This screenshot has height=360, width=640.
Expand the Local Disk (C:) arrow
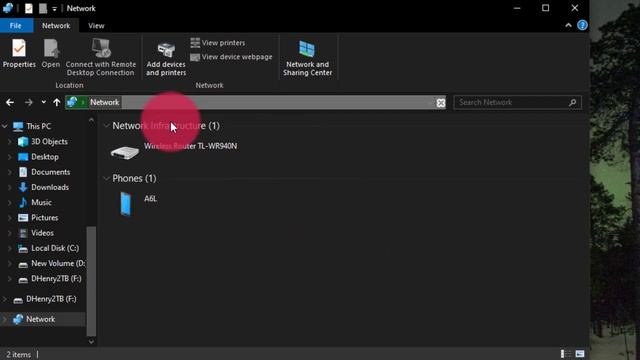coord(10,248)
